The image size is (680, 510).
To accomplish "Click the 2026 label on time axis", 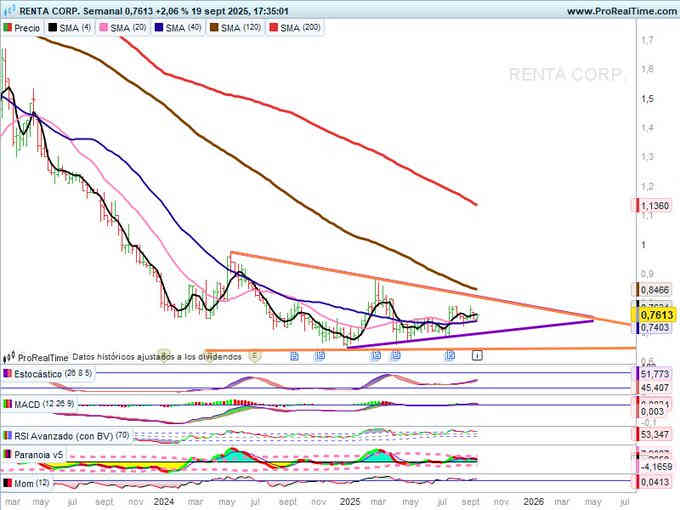I will pyautogui.click(x=533, y=502).
